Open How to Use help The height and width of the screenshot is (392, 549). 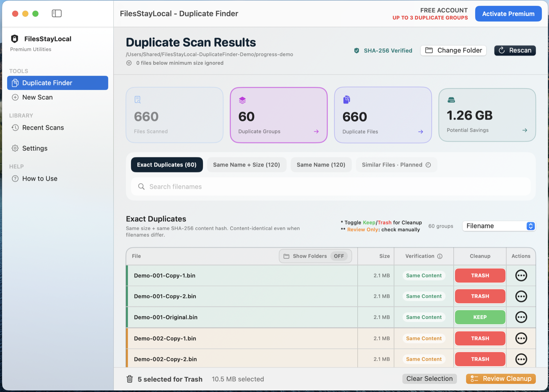point(58,179)
